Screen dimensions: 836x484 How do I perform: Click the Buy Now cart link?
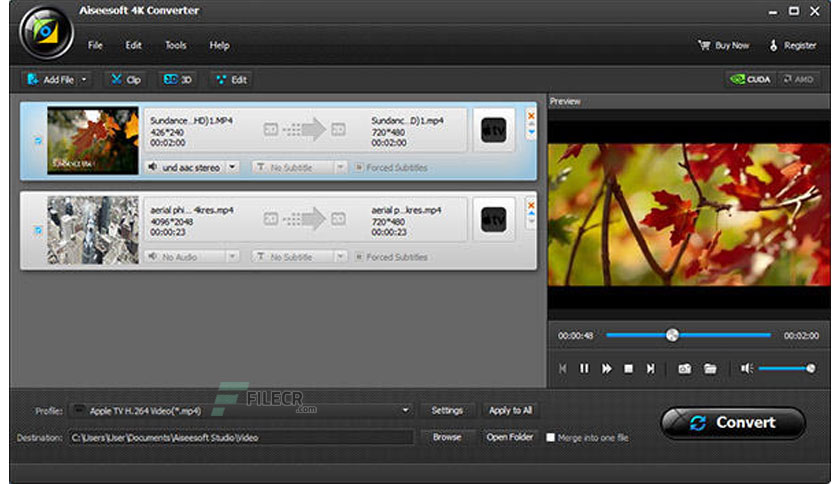[x=724, y=46]
